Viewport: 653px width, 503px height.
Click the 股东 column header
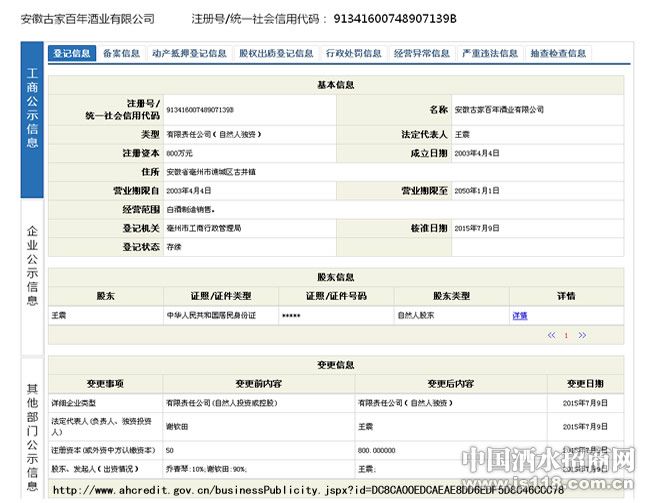(106, 296)
